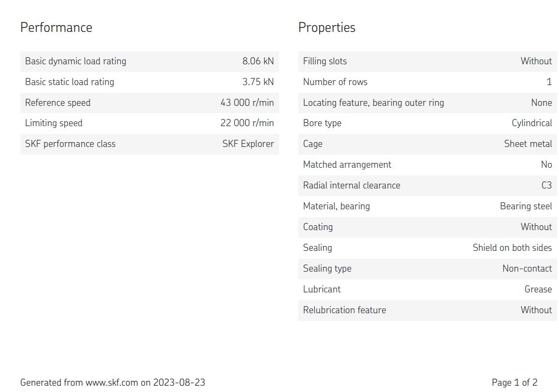The height and width of the screenshot is (392, 559).
Task: Click the 43 000 r/min reference speed value
Action: 247,102
